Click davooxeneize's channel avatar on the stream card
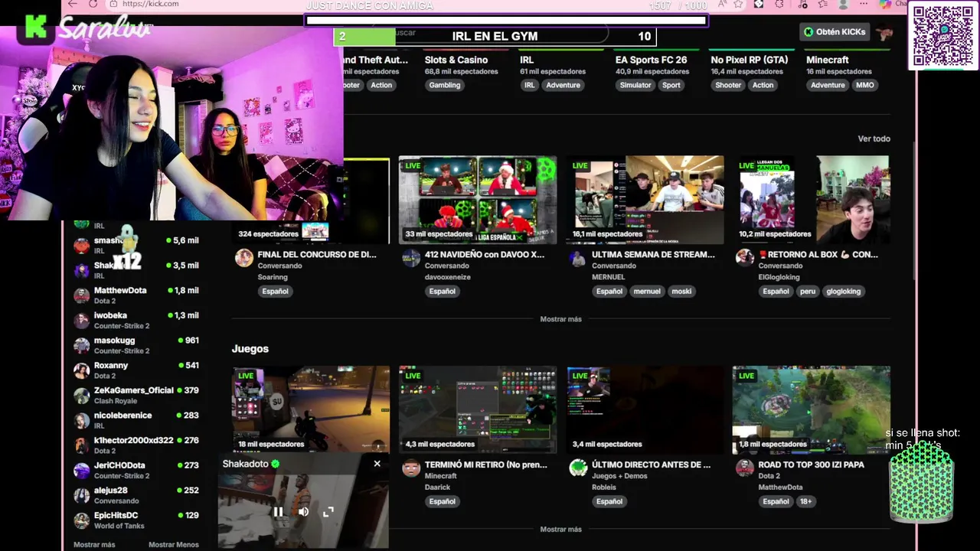980x551 pixels. click(x=411, y=258)
